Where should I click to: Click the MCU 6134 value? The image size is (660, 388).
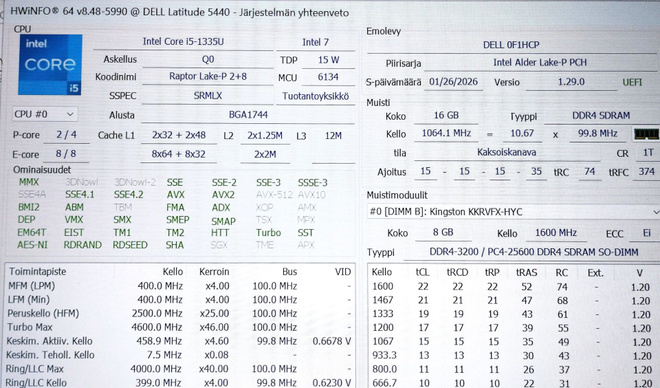point(328,77)
